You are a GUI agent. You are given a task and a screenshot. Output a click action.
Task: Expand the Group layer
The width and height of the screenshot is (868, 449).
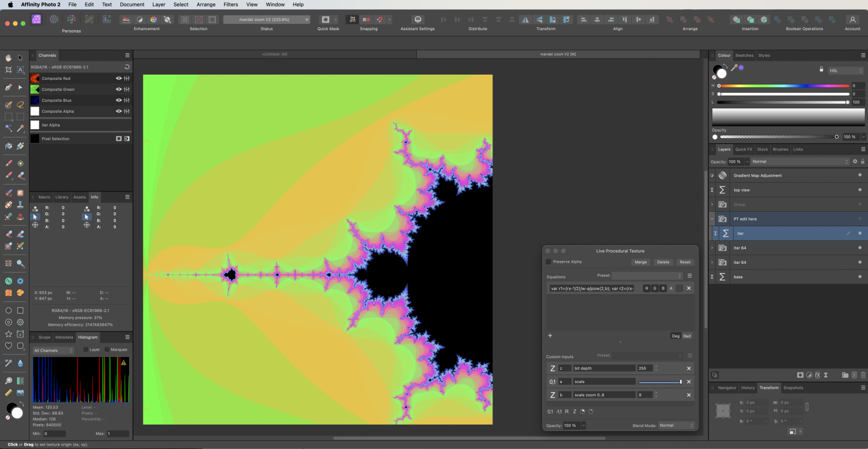tap(712, 204)
